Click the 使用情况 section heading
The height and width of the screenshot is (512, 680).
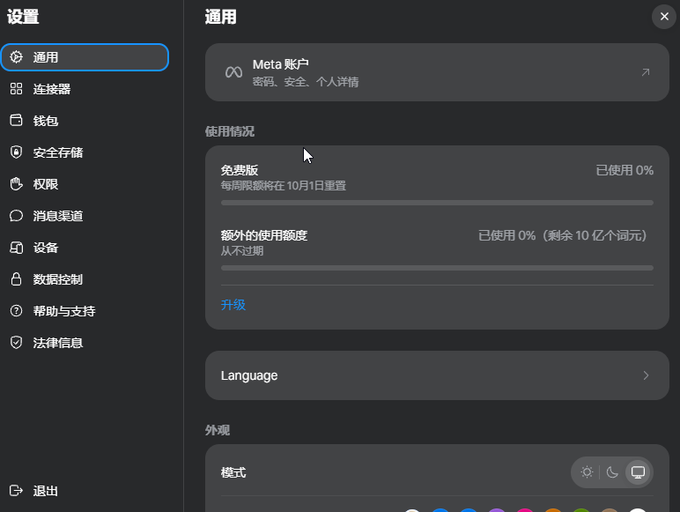point(229,131)
